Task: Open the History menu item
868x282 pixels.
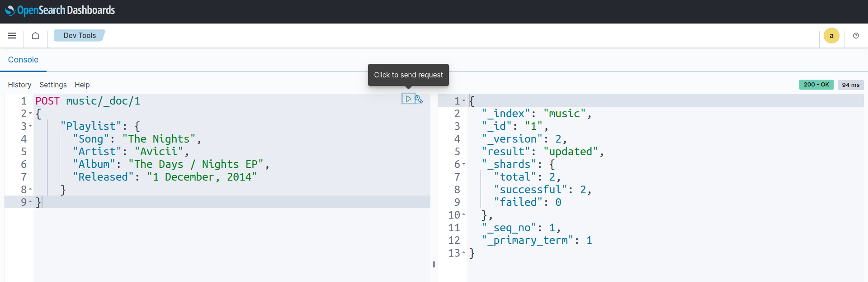Action: [x=19, y=85]
